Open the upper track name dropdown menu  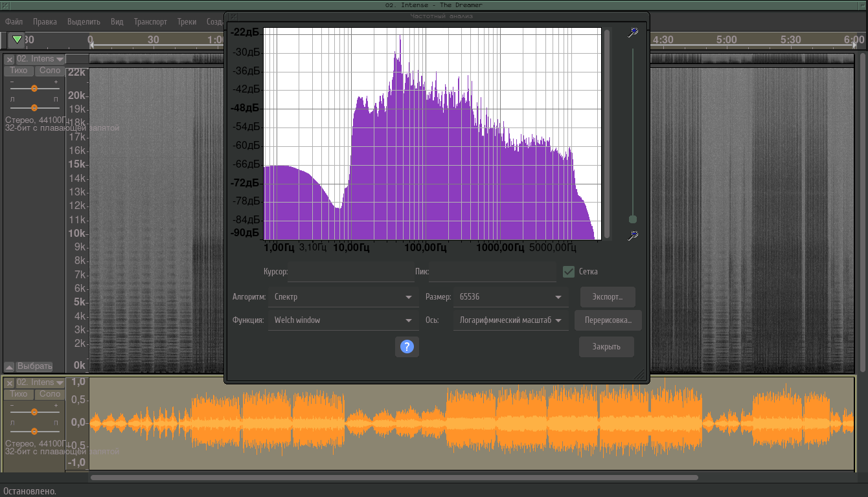pos(40,59)
